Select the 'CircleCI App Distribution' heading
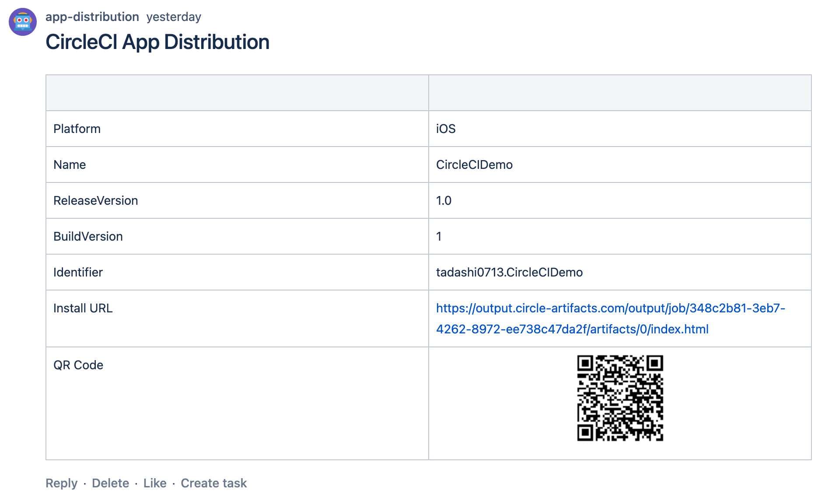 click(x=157, y=42)
